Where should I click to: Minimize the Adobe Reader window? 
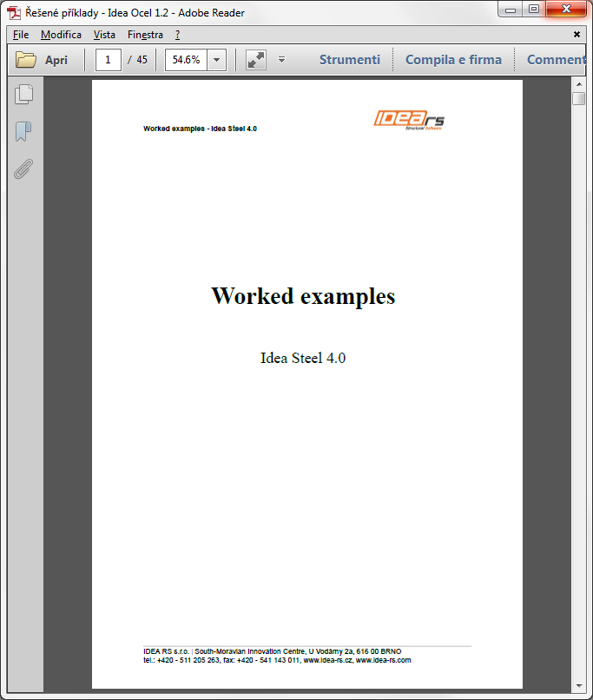pyautogui.click(x=511, y=10)
